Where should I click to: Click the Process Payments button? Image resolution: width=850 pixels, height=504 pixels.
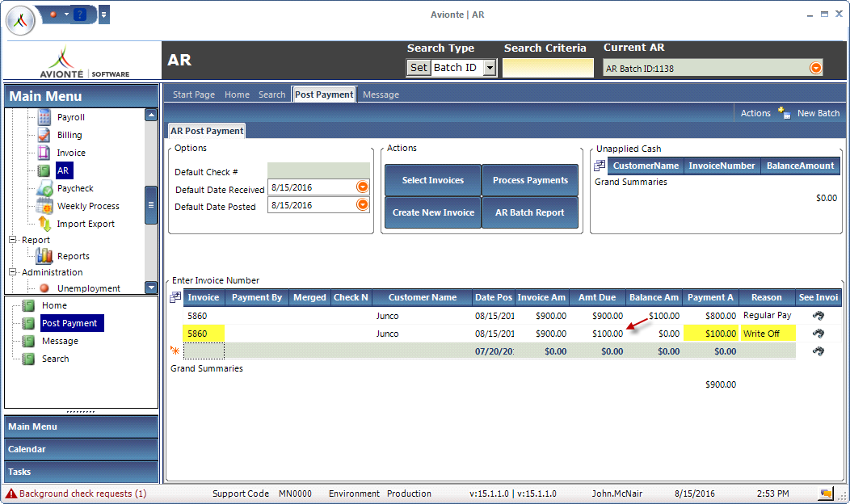(x=530, y=180)
